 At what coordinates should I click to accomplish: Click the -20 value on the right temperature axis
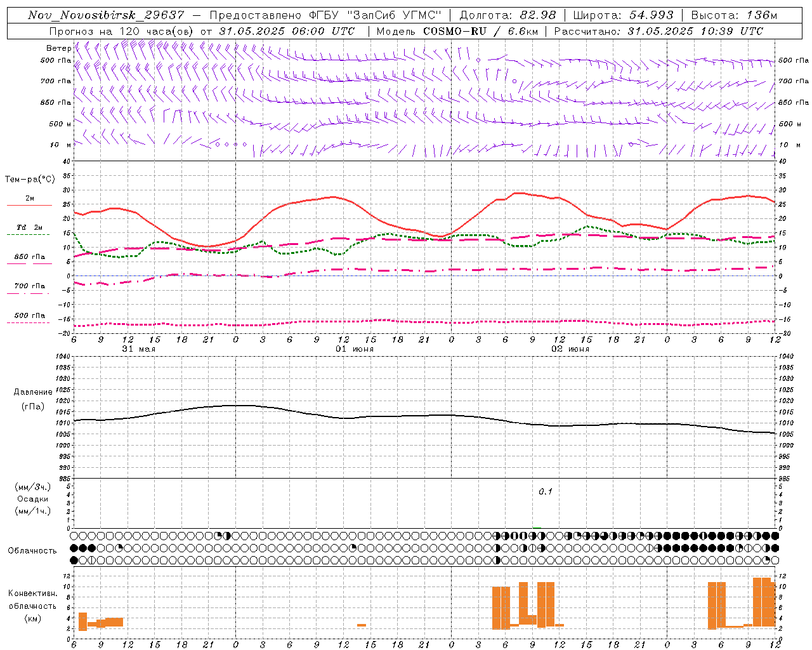pos(785,333)
